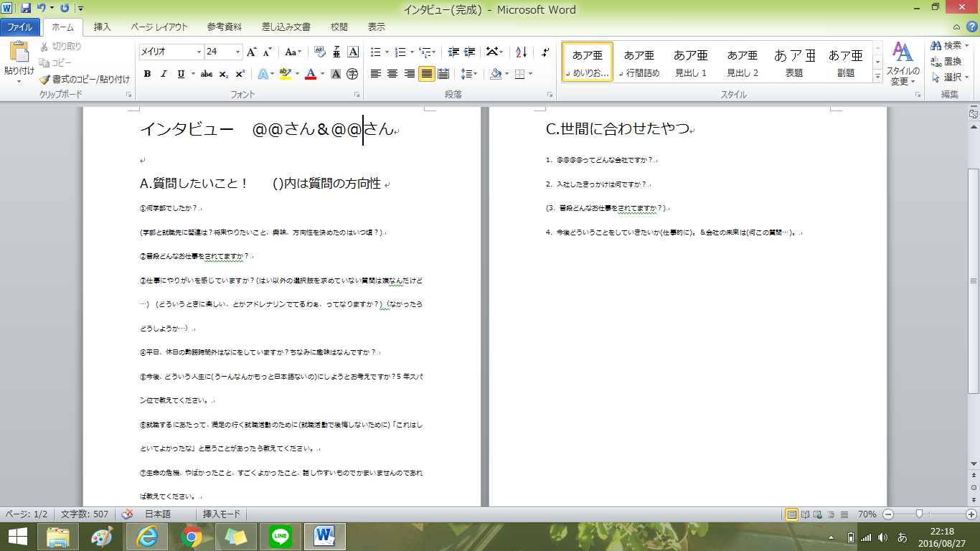
Task: Switch to the 挿入 tab
Action: pos(103,27)
